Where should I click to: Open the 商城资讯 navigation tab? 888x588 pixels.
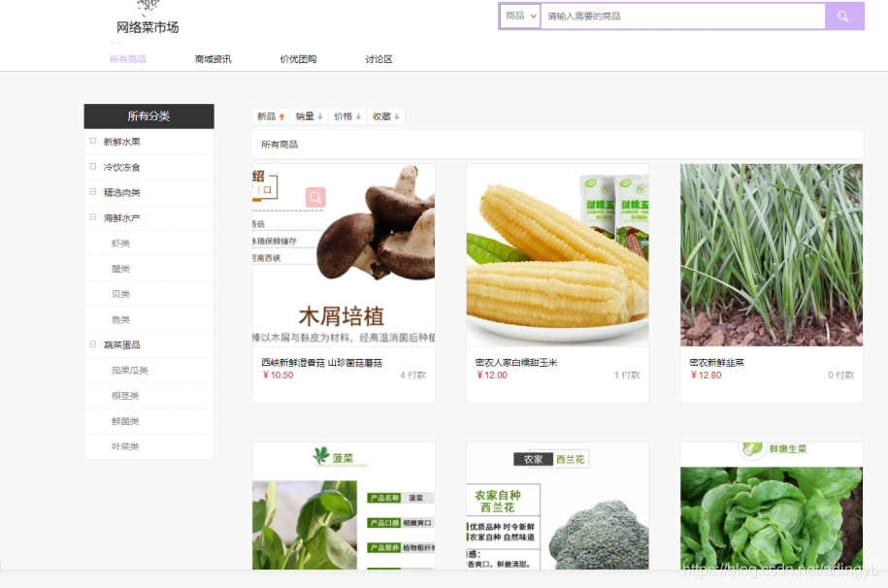point(213,59)
